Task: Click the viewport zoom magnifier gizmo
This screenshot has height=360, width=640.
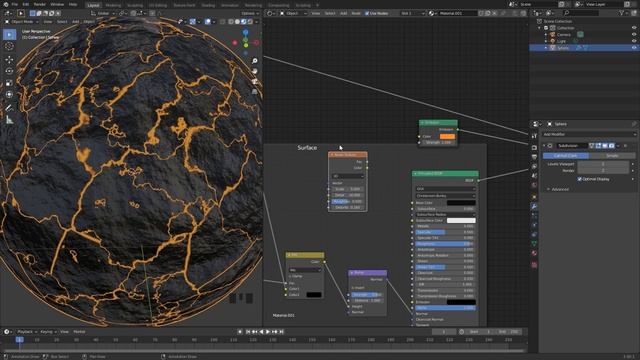Action: (x=255, y=61)
